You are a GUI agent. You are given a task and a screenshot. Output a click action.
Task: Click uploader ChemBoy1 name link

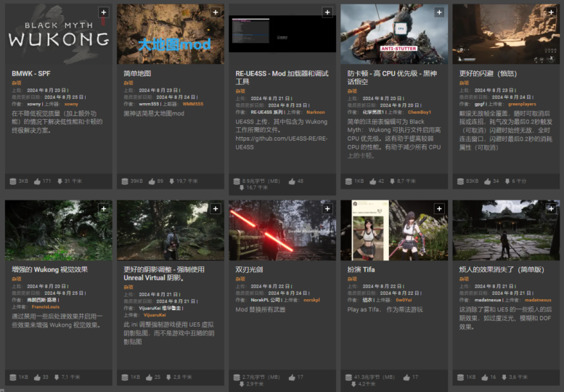point(419,112)
